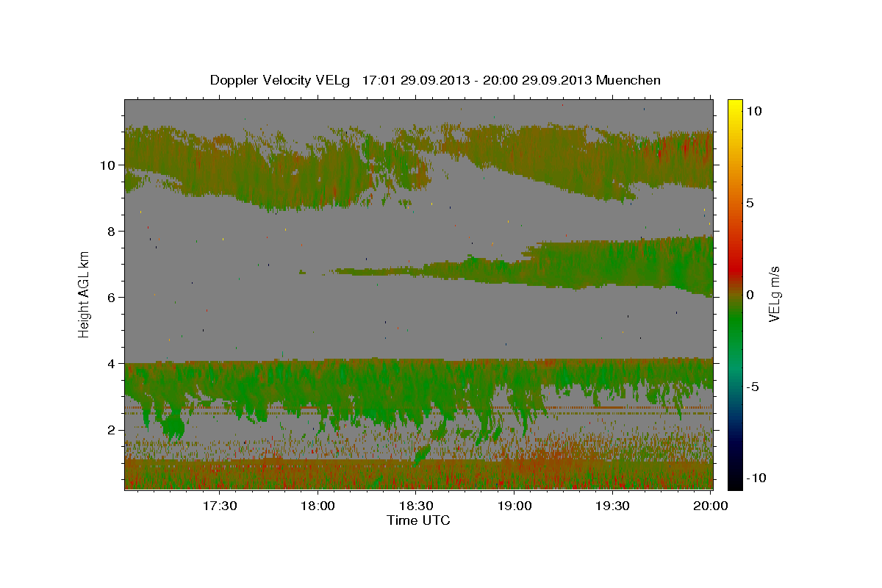
Task: Click the 18:30 time tick label
Action: pyautogui.click(x=415, y=506)
